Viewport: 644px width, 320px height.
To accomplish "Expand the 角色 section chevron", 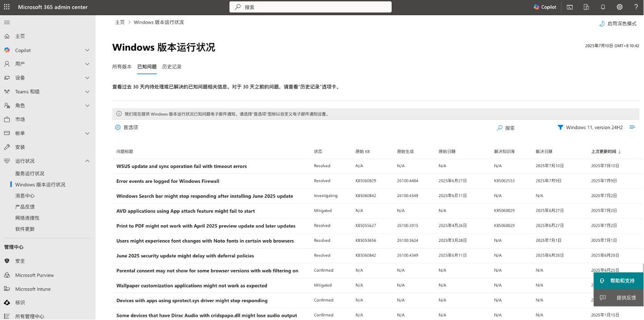I will tap(88, 105).
